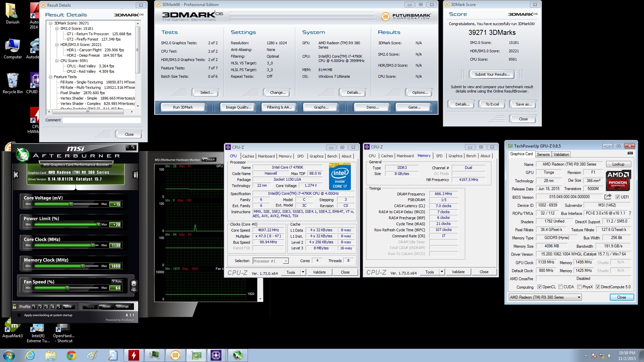
Task: Launch Internet Explorer from the taskbar
Action: tap(30, 355)
